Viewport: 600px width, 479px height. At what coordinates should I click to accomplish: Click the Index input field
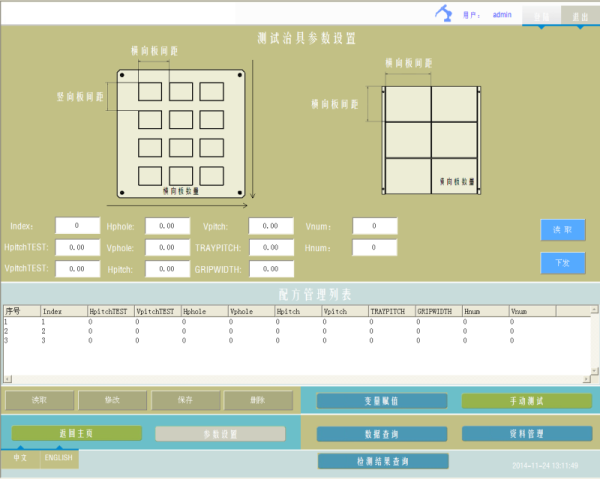(77, 226)
